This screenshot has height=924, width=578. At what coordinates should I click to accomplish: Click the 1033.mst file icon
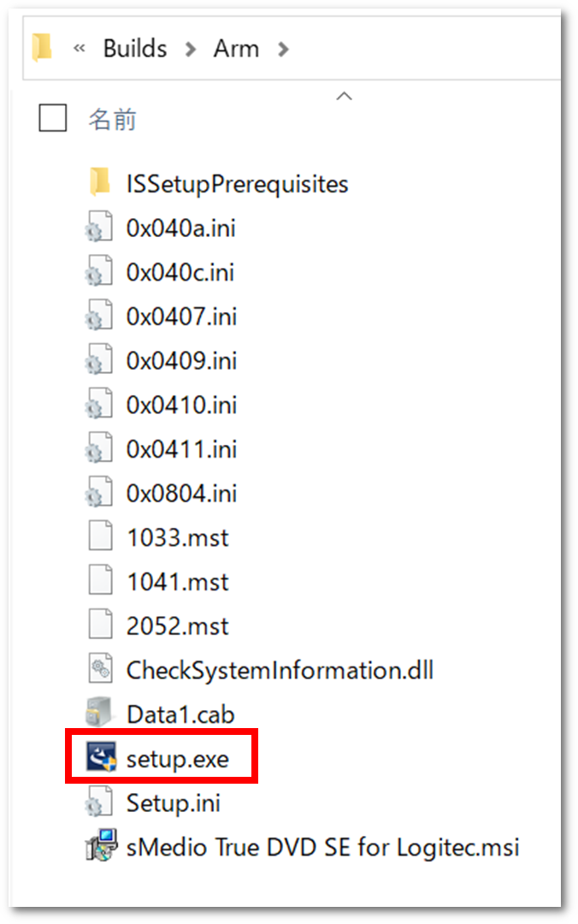coord(101,537)
